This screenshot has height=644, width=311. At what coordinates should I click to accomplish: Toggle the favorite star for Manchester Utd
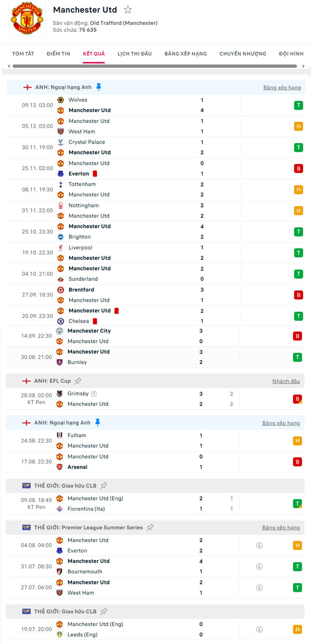[x=128, y=10]
